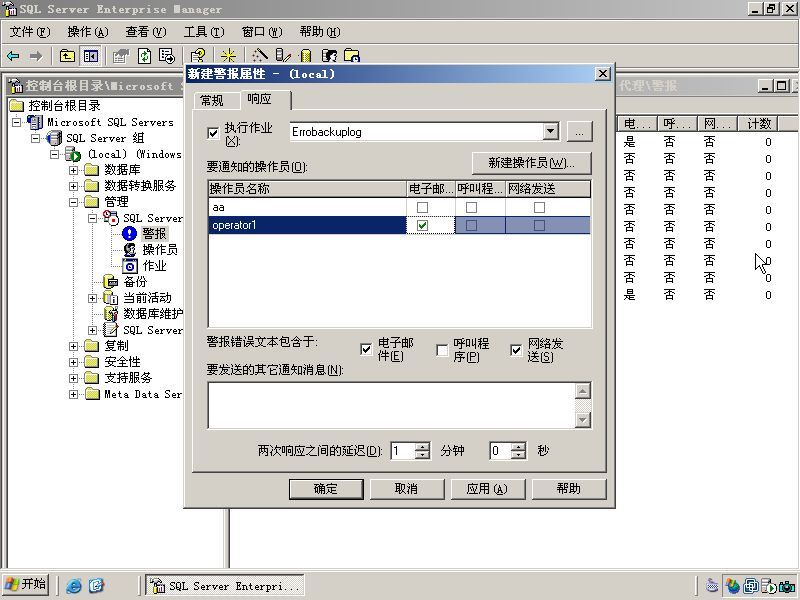
Task: Click the 帮助 button in dialog
Action: pyautogui.click(x=569, y=489)
